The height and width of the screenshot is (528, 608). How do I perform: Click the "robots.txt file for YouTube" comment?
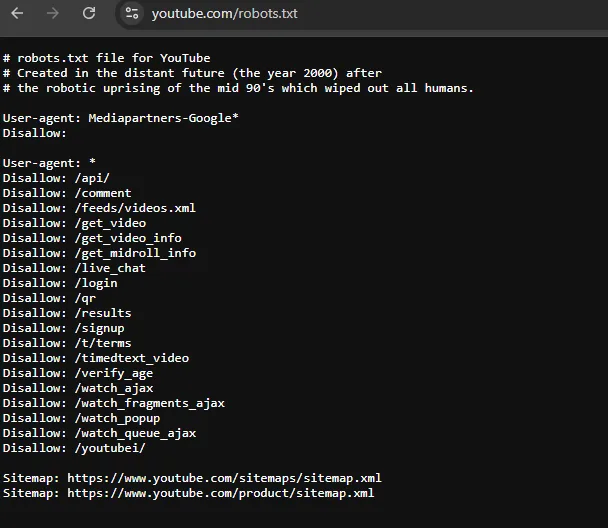[x=107, y=58]
